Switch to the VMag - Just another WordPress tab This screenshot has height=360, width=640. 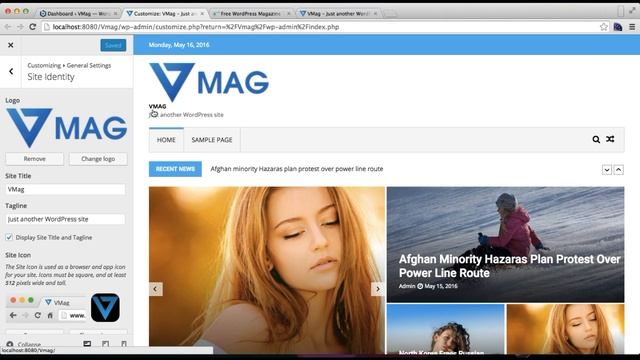[x=337, y=13]
